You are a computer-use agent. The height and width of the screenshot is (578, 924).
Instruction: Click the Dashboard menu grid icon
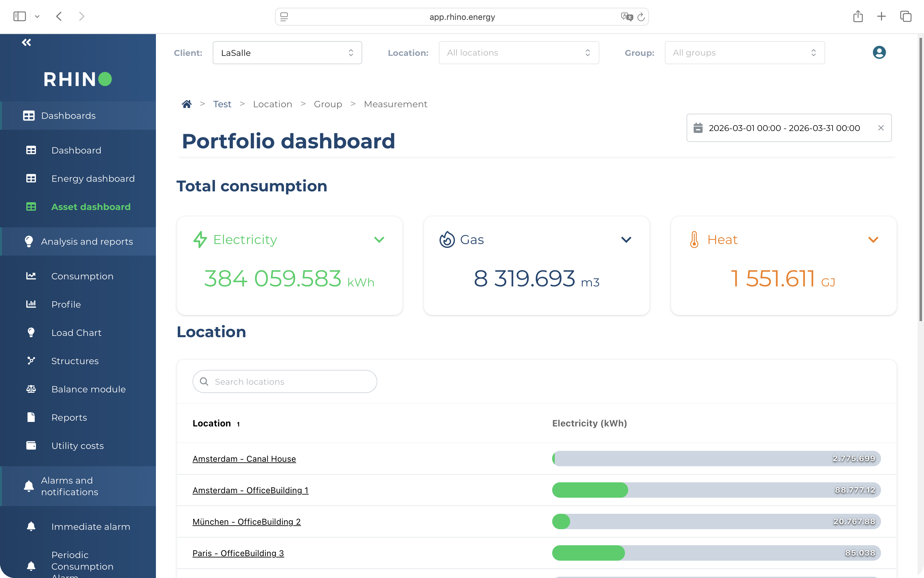pos(31,150)
